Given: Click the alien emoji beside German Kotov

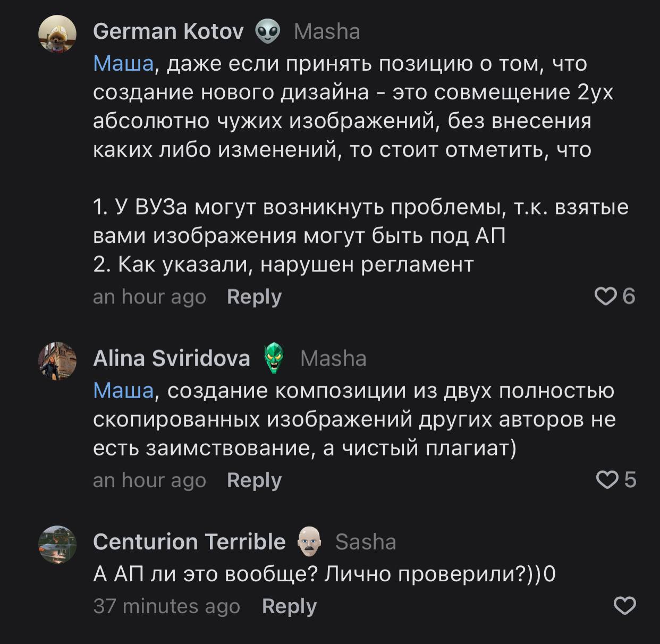Looking at the screenshot, I should (x=268, y=32).
